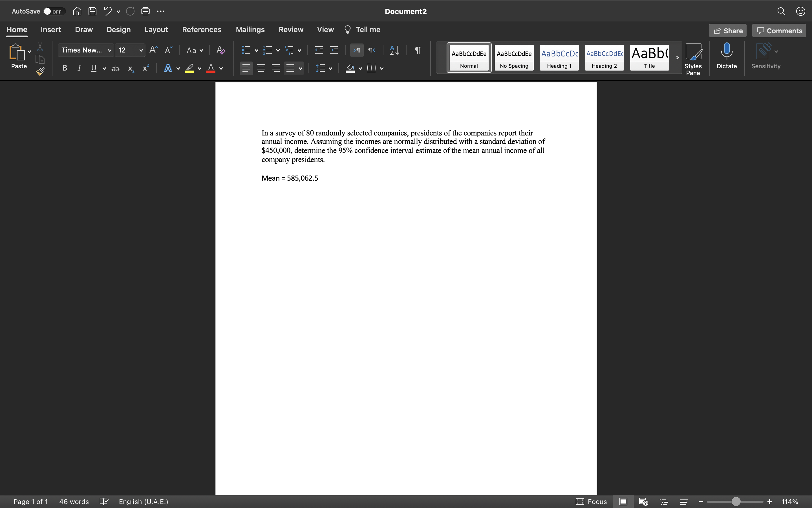The image size is (812, 508).
Task: Open the search magnifier icon
Action: 781,11
